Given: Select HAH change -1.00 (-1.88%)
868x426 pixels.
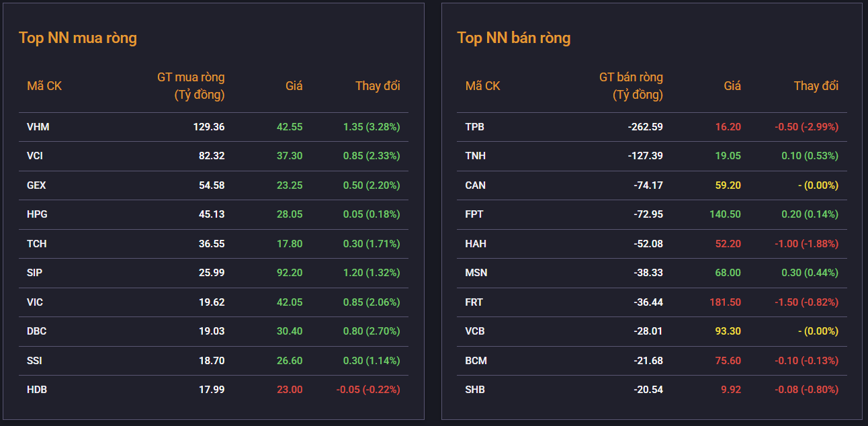Looking at the screenshot, I should pyautogui.click(x=806, y=244).
